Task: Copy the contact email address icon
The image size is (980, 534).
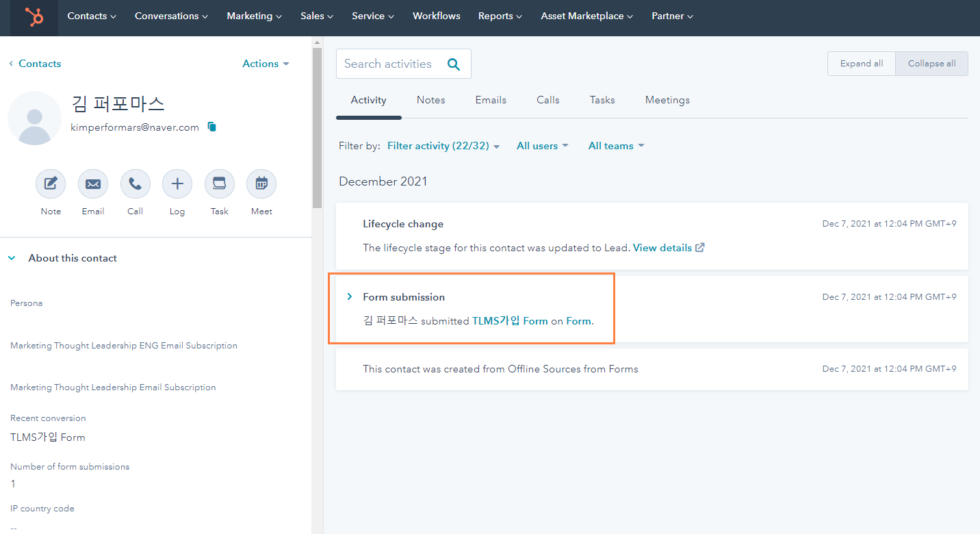Action: 212,127
